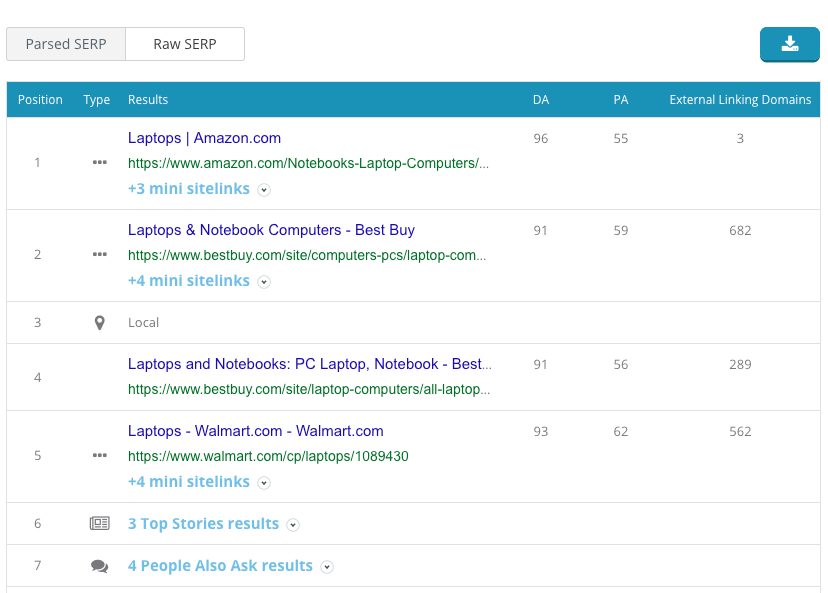Click the location pin icon beside Local result
828x593 pixels.
99,322
